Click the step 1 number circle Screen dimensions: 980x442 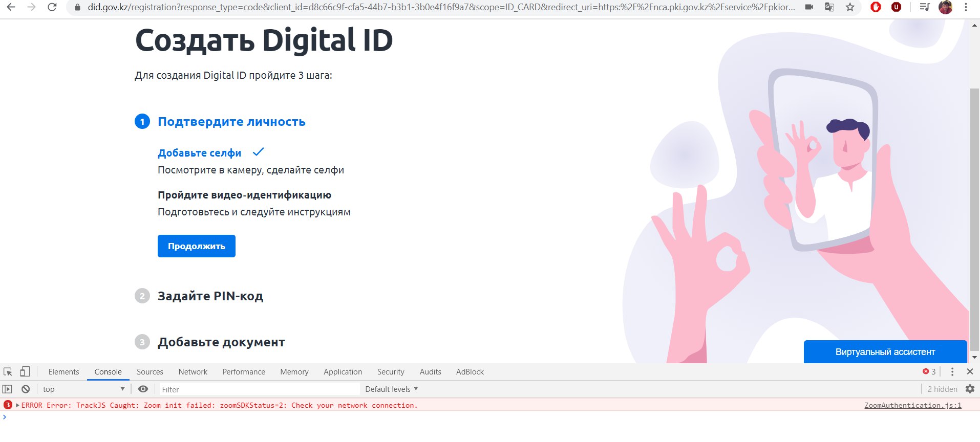click(142, 122)
